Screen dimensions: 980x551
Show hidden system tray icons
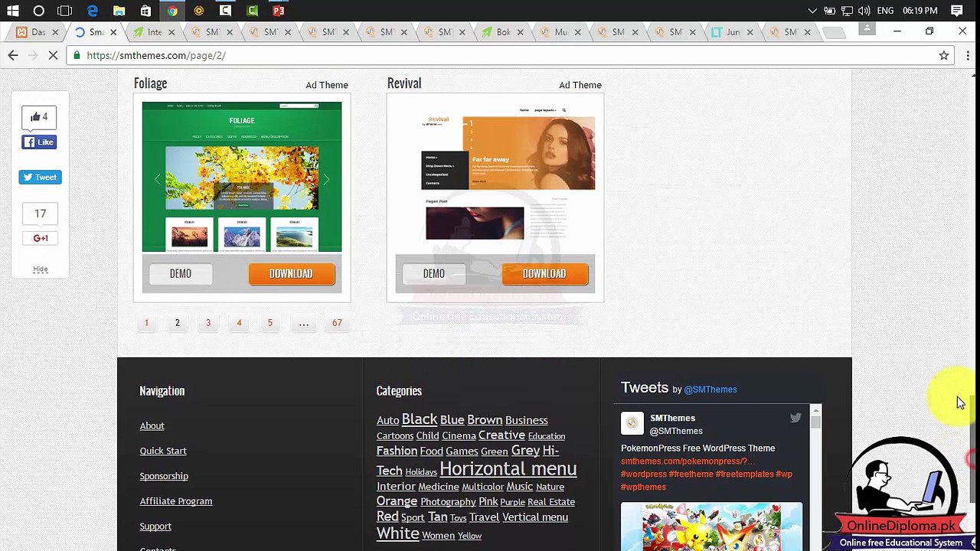[x=812, y=11]
